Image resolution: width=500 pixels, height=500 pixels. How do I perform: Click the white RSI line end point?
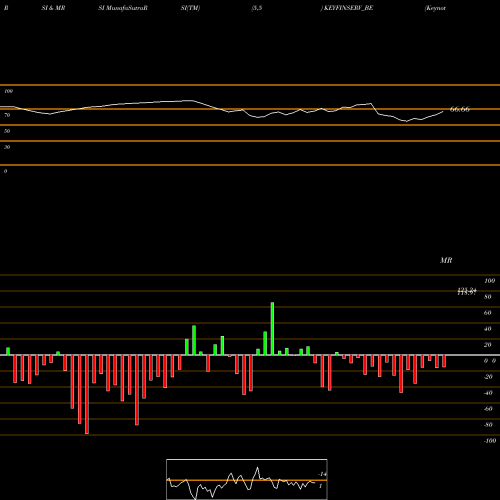443,111
